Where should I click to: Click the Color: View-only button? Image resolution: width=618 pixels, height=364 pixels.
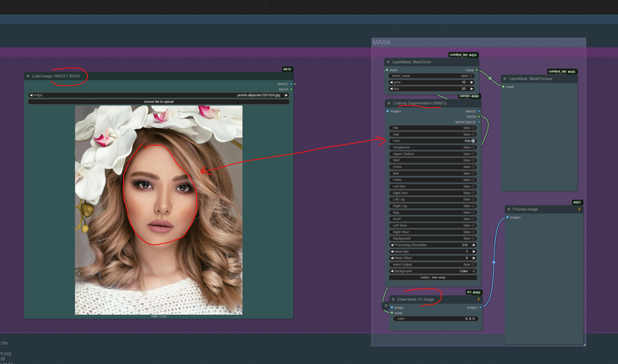(433, 277)
